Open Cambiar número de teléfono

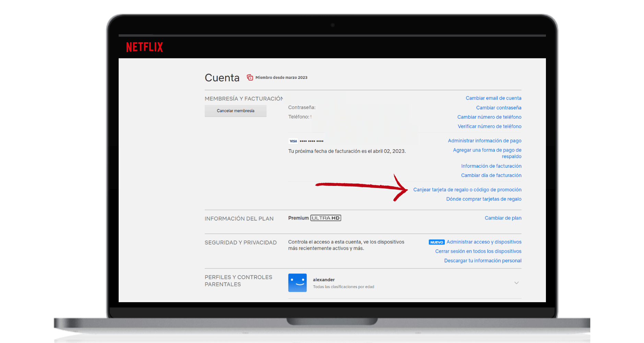[489, 117]
